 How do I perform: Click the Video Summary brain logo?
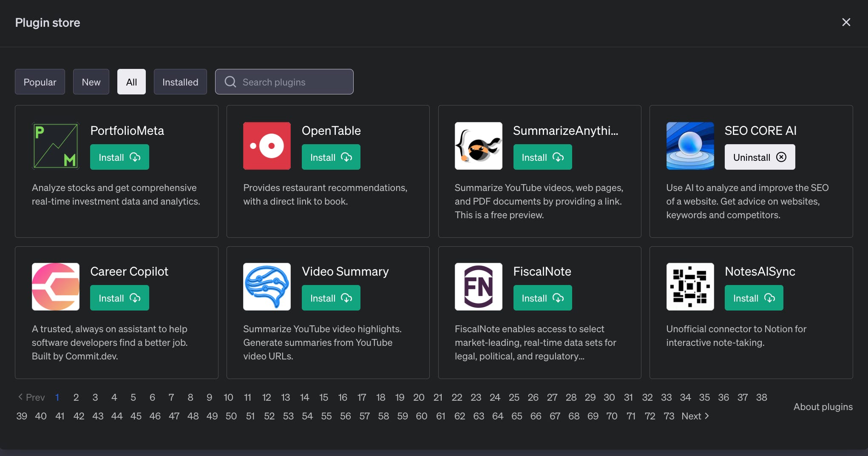(267, 287)
